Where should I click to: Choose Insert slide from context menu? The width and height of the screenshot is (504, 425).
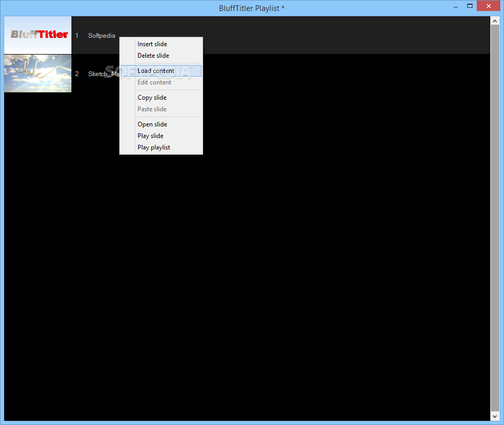[x=161, y=44]
